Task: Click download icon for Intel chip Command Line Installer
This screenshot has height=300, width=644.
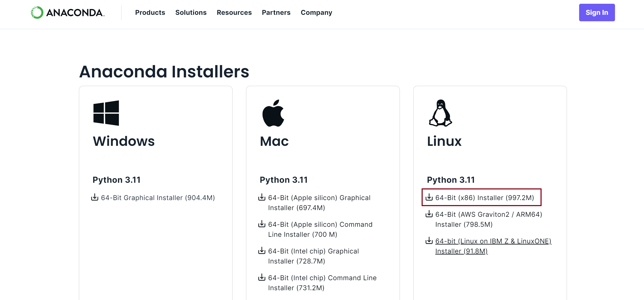Action: tap(262, 277)
